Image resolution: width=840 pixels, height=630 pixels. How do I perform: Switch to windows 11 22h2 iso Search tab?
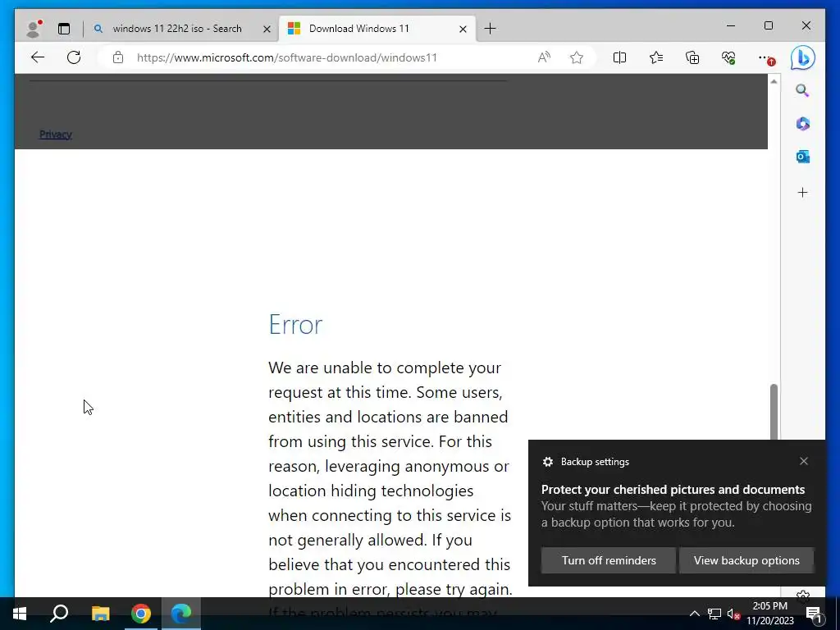tap(177, 29)
